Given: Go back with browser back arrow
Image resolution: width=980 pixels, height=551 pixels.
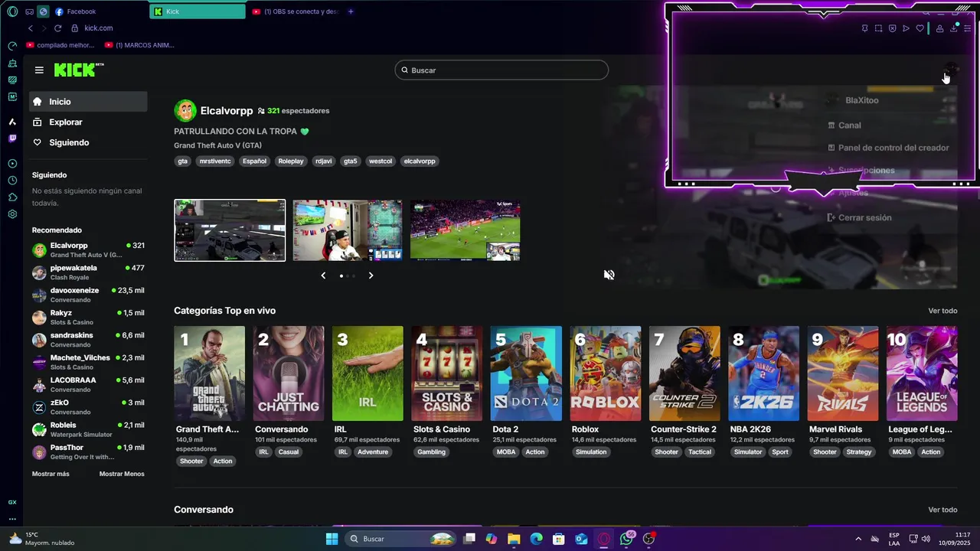Looking at the screenshot, I should [31, 28].
